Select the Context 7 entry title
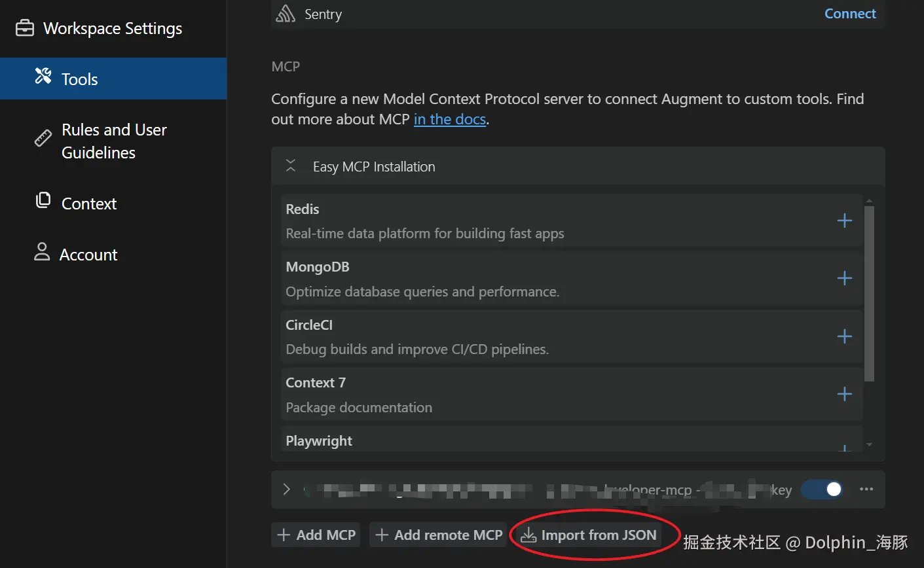 click(x=316, y=383)
